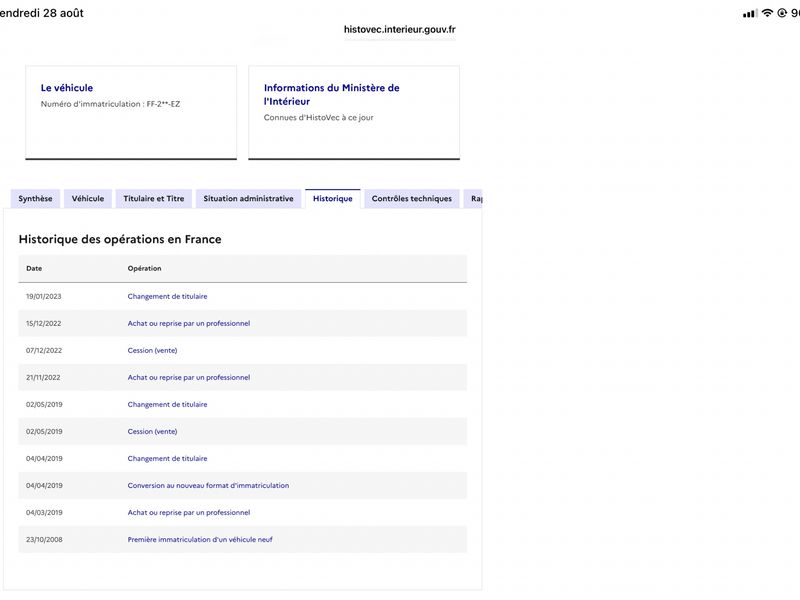800x600 pixels.
Task: Tap the 28 août date in status bar
Action: coord(63,13)
